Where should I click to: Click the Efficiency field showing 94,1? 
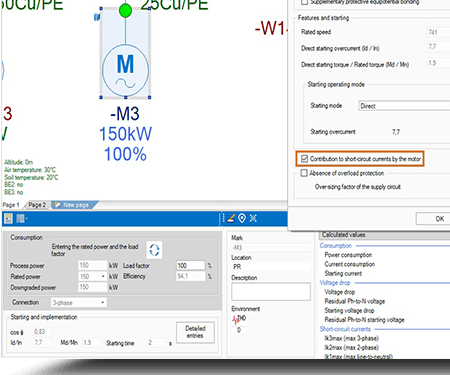tap(190, 276)
